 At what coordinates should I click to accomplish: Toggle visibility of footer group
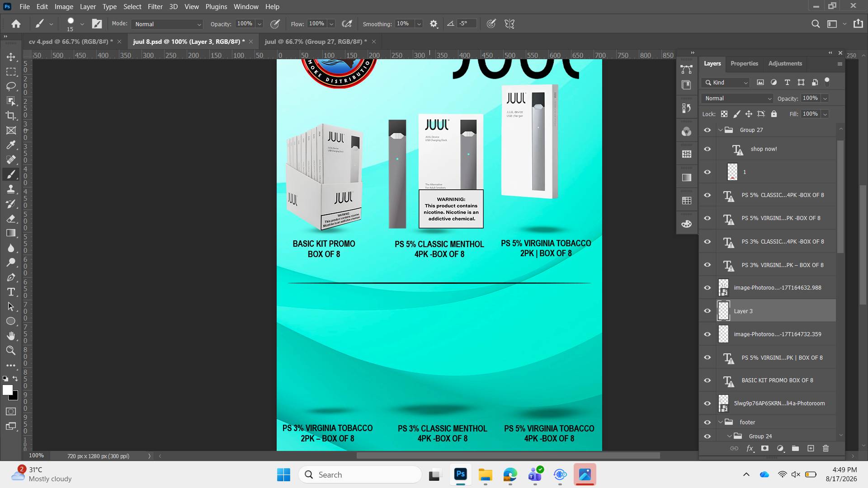pos(708,422)
